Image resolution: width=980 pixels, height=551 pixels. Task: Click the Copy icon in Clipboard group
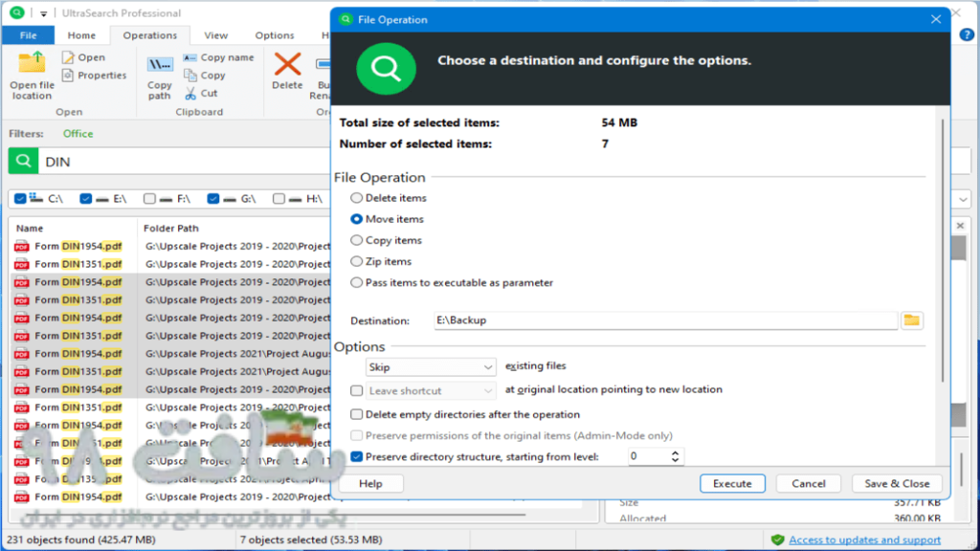click(x=190, y=76)
